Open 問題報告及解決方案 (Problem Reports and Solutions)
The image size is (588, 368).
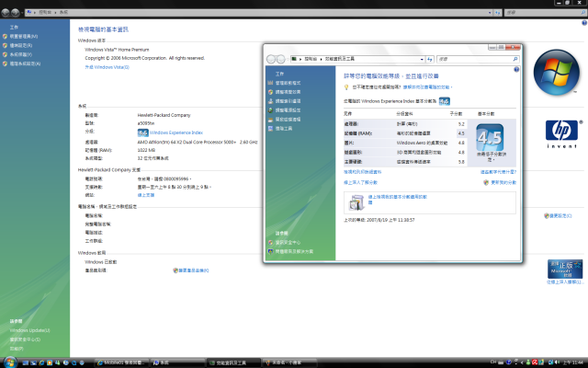(294, 251)
